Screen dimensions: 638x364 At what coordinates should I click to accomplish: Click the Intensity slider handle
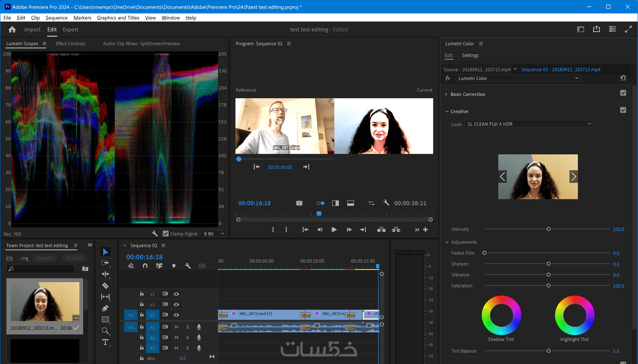[x=548, y=229]
